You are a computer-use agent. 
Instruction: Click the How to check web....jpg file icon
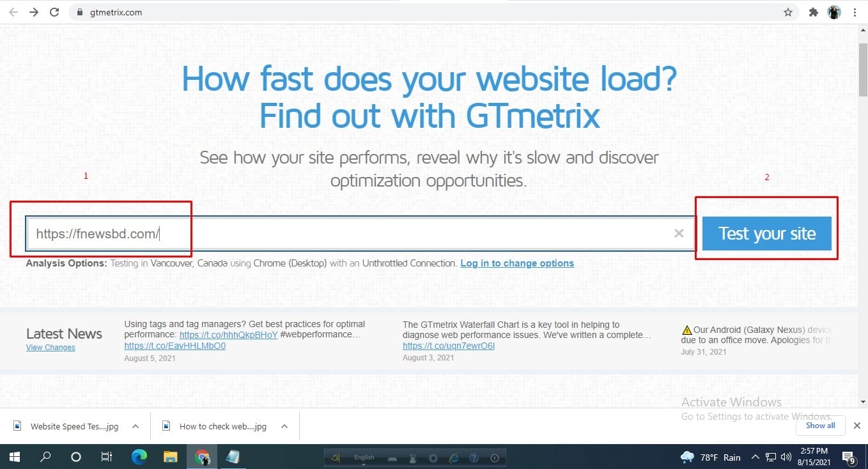click(x=166, y=426)
